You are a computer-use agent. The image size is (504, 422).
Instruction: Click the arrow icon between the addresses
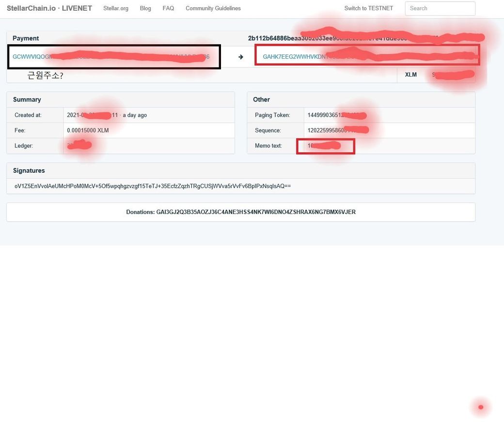pos(241,57)
